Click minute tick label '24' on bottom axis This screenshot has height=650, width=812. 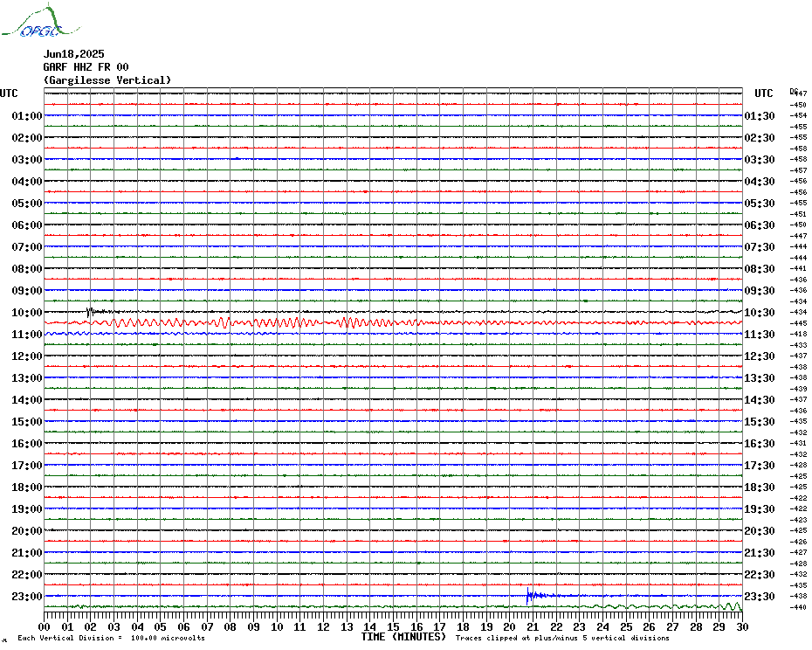pyautogui.click(x=602, y=626)
